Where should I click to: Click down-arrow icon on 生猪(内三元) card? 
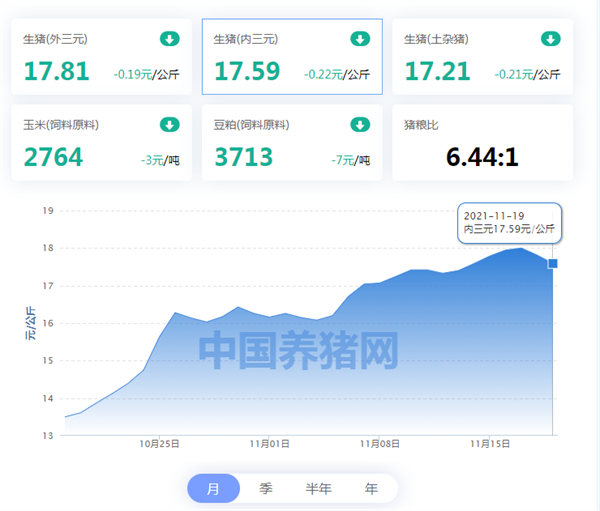(360, 39)
